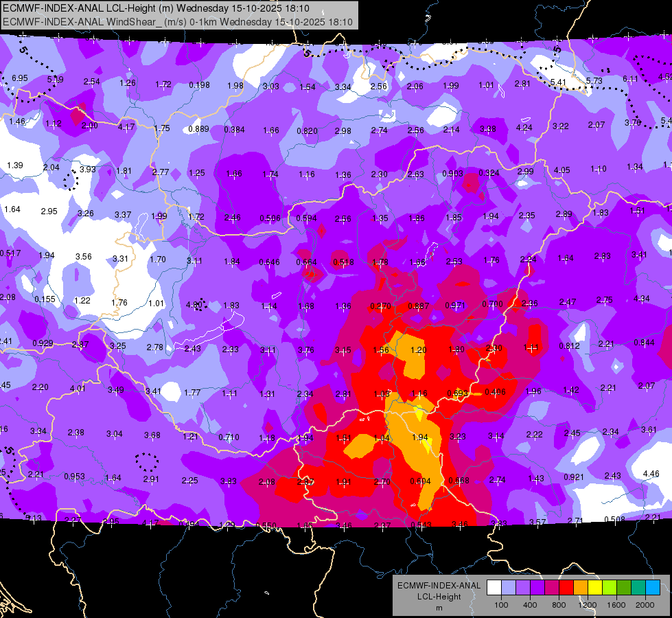Screen dimensions: 672x618
Task: Click the 0.198 shear data point
Action: [x=199, y=85]
